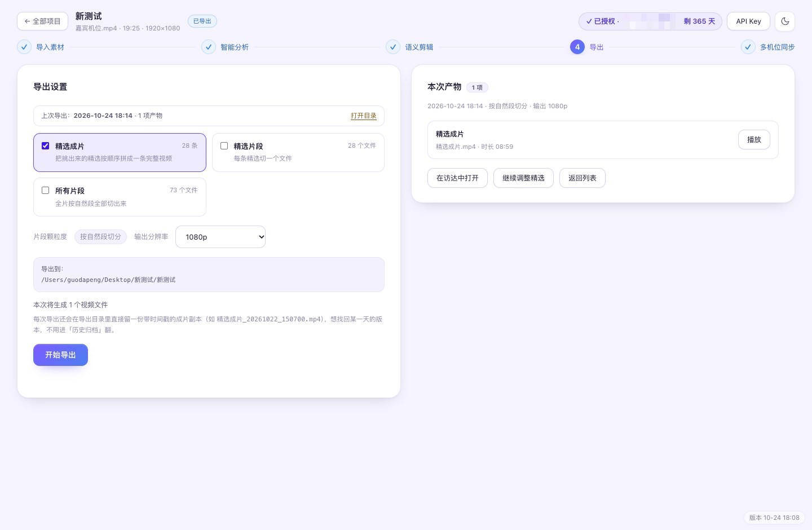The image size is (812, 530).
Task: Click the 智能分析 step checkmark icon
Action: click(209, 47)
